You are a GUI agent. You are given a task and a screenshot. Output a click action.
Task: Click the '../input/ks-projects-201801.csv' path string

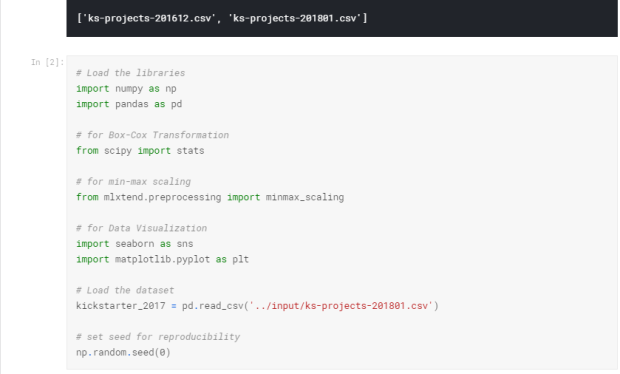341,306
